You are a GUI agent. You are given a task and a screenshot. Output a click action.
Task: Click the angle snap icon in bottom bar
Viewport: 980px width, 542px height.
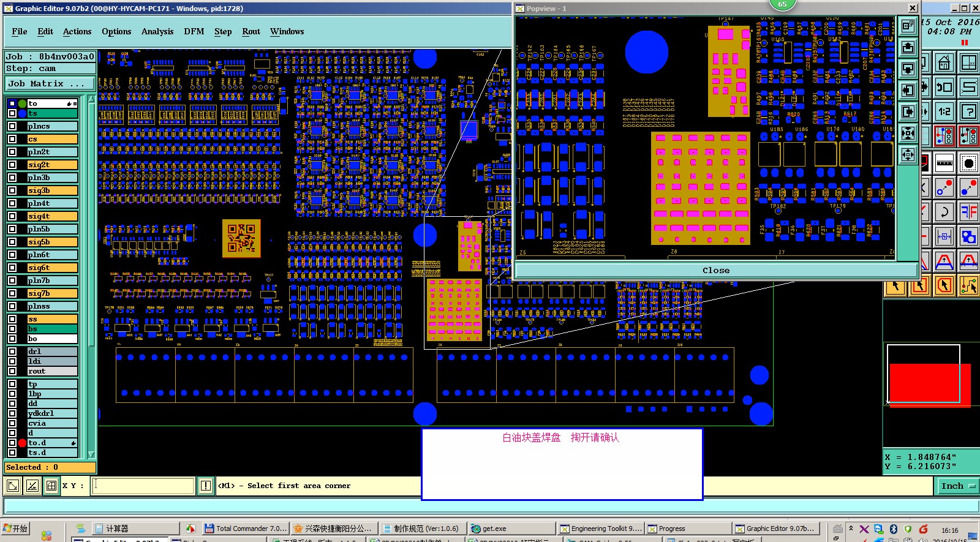pyautogui.click(x=32, y=486)
